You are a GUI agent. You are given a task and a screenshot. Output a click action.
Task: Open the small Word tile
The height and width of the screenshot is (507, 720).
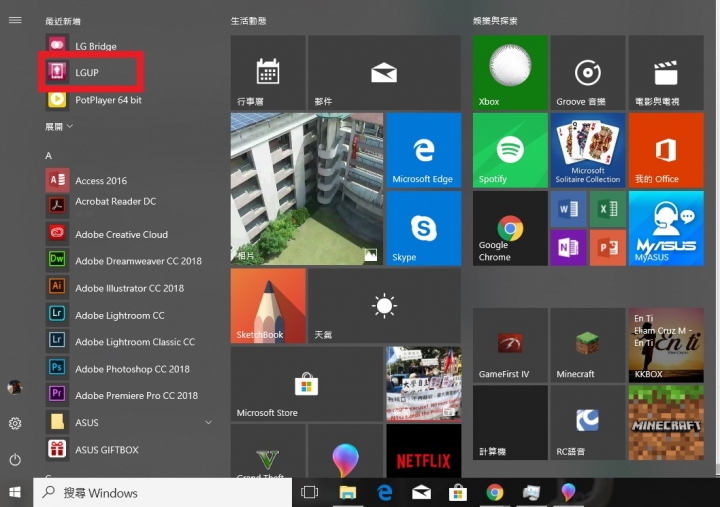tap(568, 209)
